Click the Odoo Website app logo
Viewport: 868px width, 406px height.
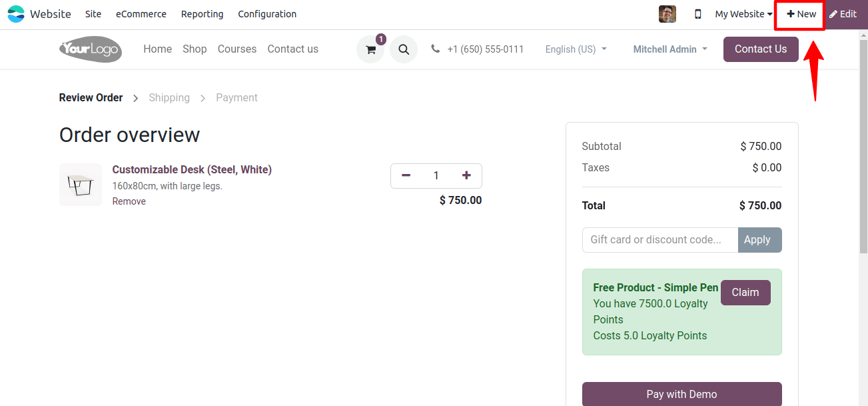click(15, 14)
